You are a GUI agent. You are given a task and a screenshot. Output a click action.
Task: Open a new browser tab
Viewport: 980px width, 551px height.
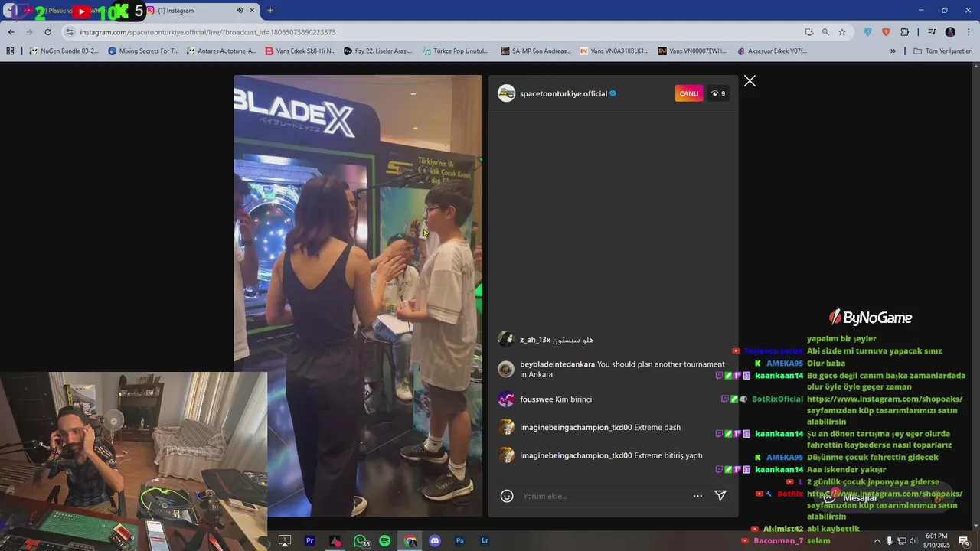pos(270,11)
